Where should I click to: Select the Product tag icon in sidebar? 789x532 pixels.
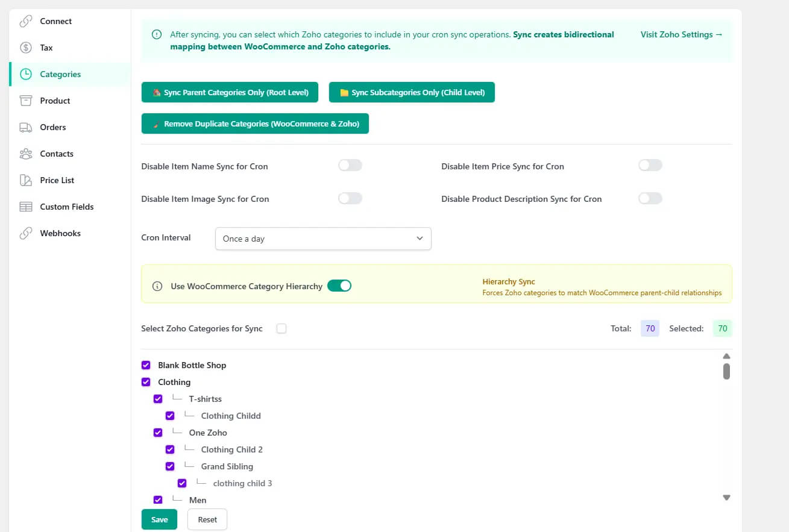(x=25, y=101)
